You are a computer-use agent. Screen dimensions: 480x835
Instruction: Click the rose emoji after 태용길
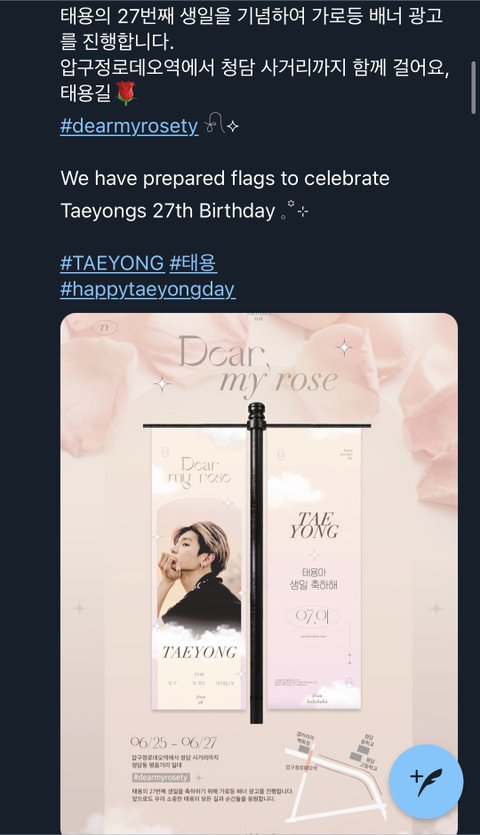(x=126, y=93)
